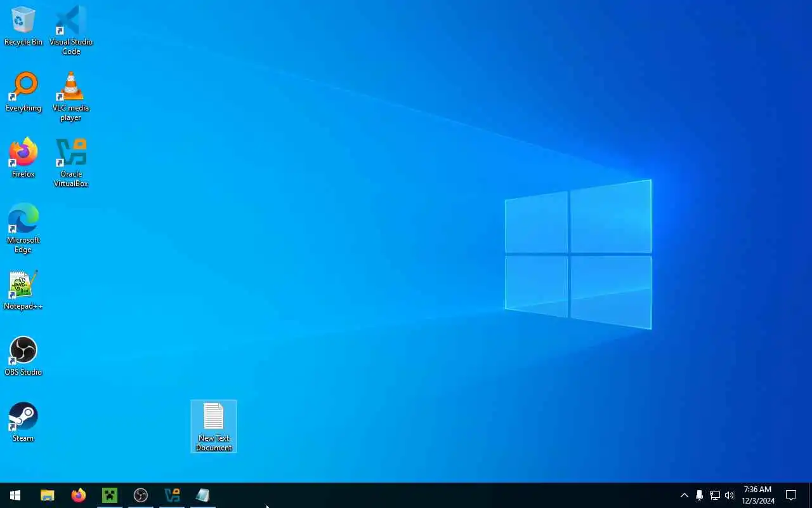Select the VLC media player shortcut

tap(71, 96)
